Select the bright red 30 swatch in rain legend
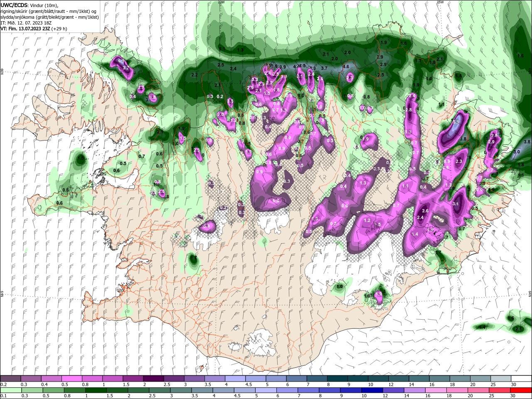 521,390
